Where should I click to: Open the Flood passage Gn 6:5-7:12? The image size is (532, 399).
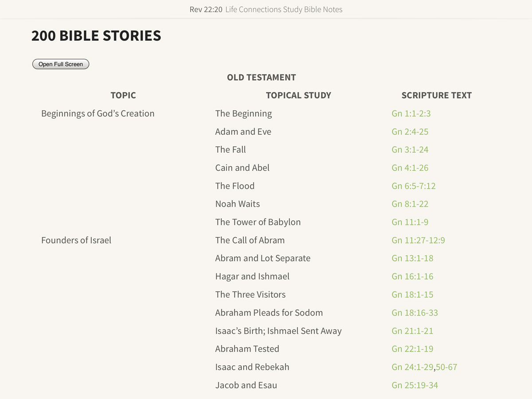coord(414,186)
